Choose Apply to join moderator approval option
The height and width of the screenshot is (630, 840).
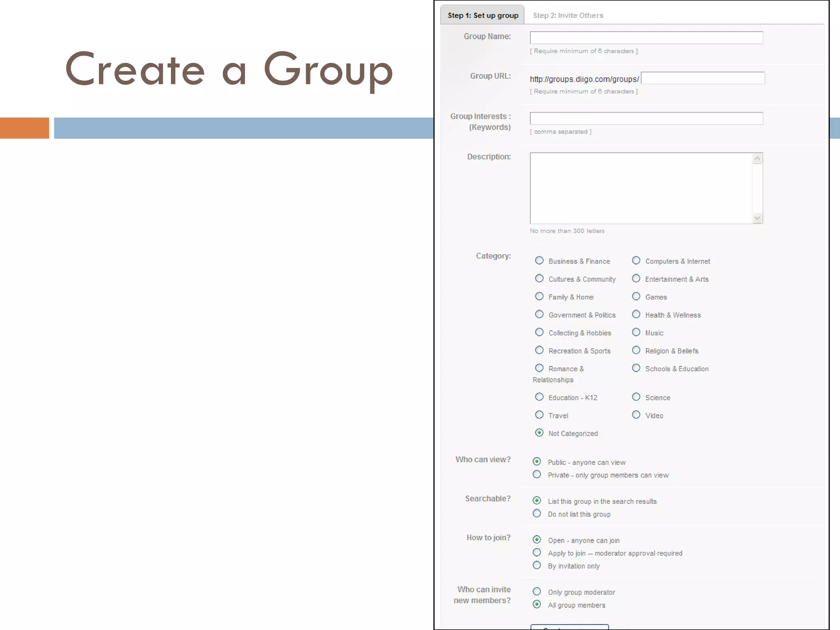537,552
